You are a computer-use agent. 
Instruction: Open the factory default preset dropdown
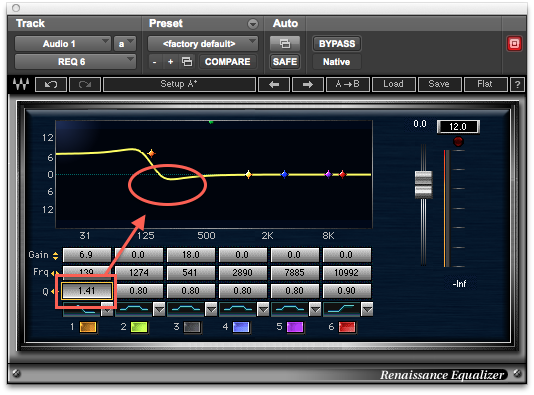(x=203, y=44)
